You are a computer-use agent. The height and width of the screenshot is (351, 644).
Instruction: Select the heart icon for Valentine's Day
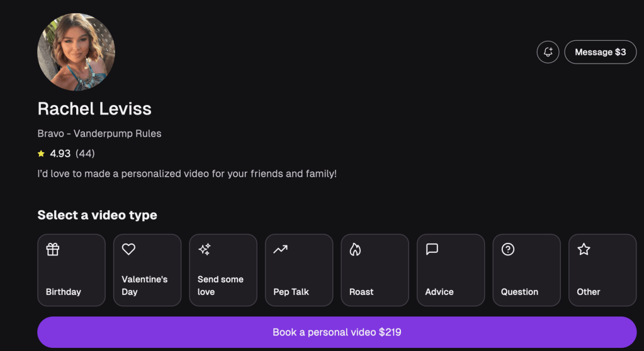click(128, 250)
